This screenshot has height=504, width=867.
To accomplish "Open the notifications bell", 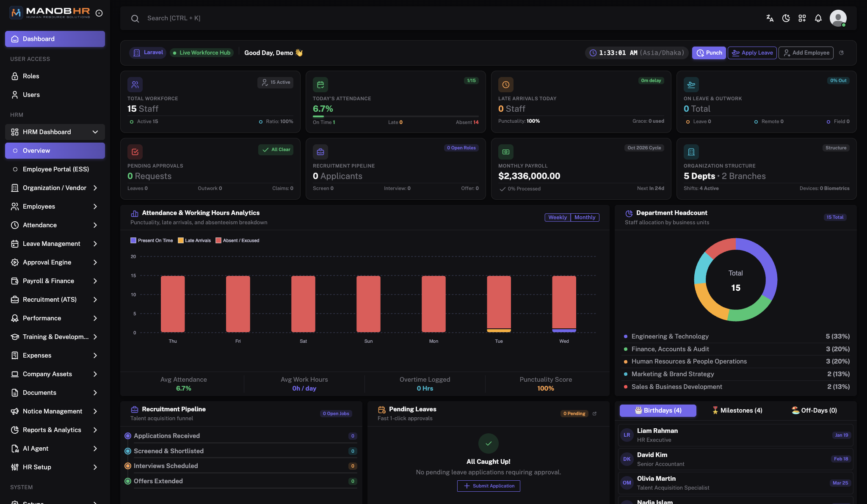I will pyautogui.click(x=818, y=18).
